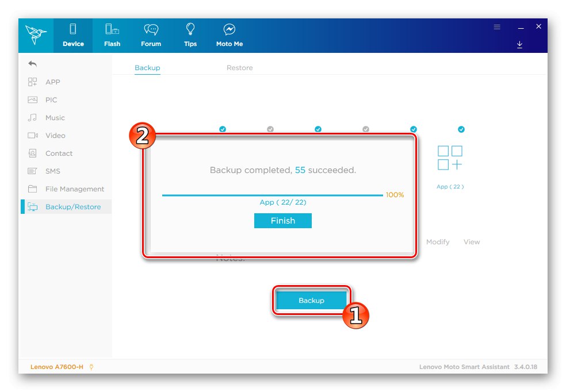Click the Backup/Restore computer icon

pos(32,207)
